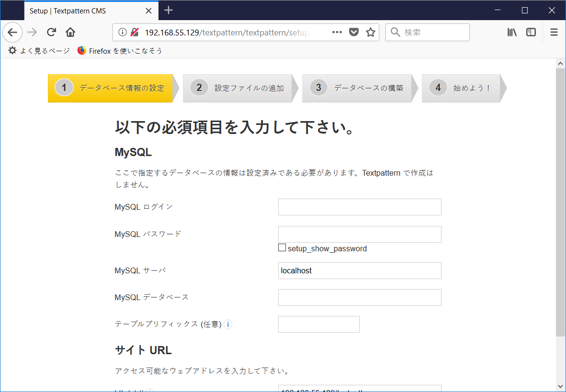Screen dimensions: 566x392
Task: Open the tracking protection shield icon
Action: click(354, 32)
